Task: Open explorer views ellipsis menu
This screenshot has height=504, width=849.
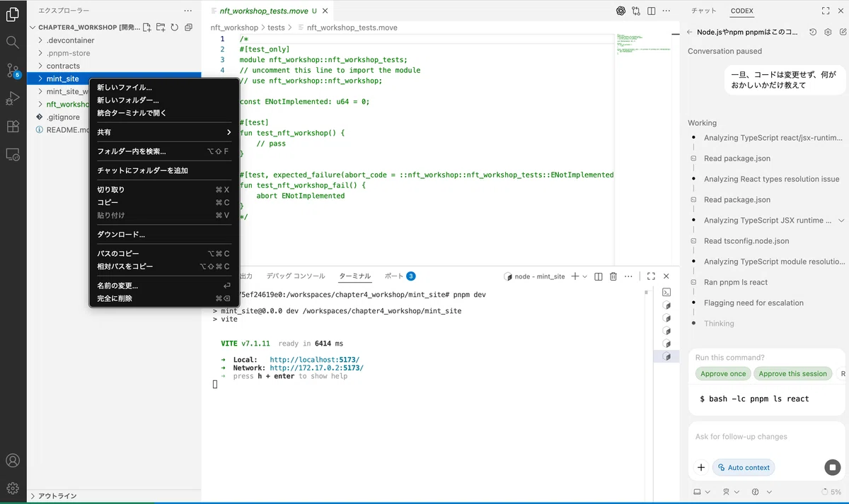Action: [x=187, y=11]
